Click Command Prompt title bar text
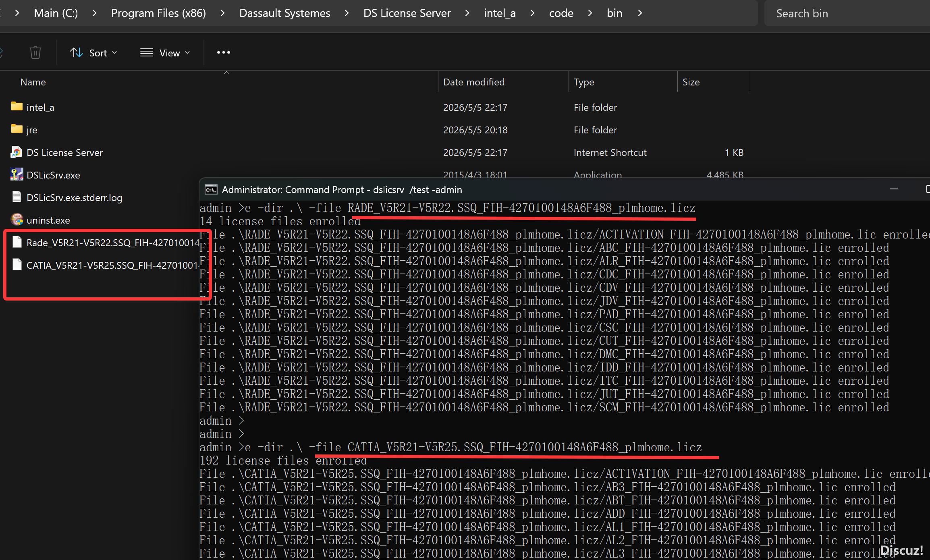Image resolution: width=930 pixels, height=560 pixels. pyautogui.click(x=342, y=190)
